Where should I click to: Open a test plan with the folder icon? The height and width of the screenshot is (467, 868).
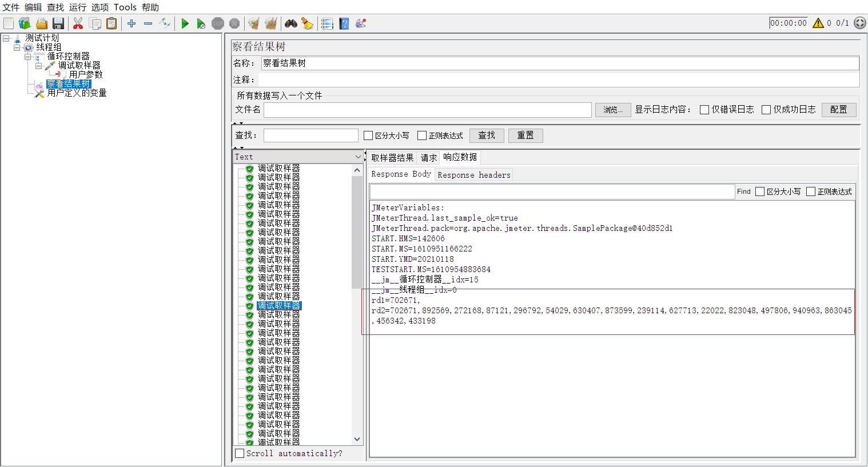click(x=41, y=23)
